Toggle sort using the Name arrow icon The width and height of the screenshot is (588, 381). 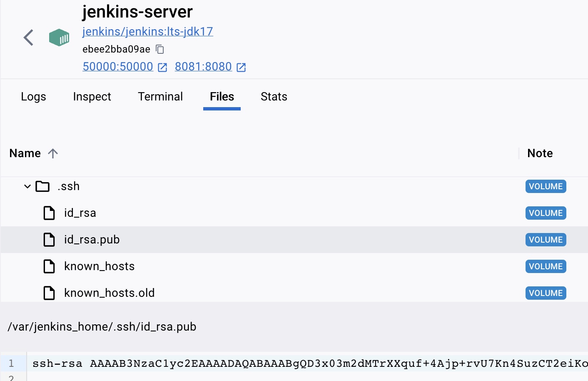tap(53, 153)
